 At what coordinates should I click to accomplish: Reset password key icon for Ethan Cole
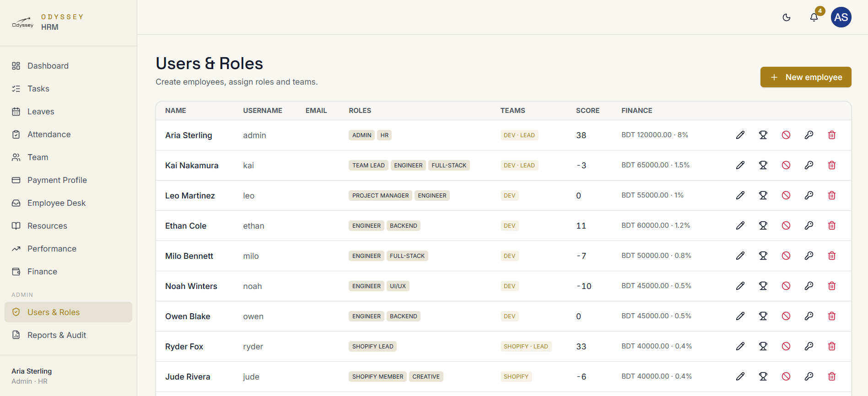click(809, 225)
